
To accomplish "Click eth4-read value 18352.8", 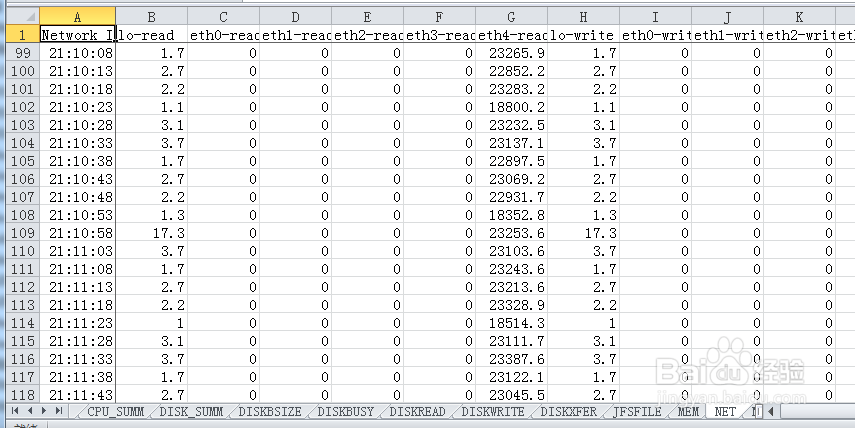I will point(511,215).
